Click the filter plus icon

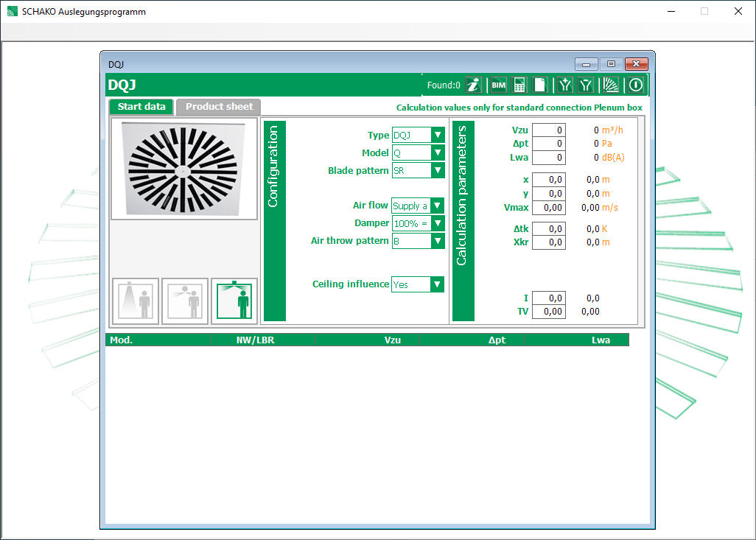(x=564, y=85)
